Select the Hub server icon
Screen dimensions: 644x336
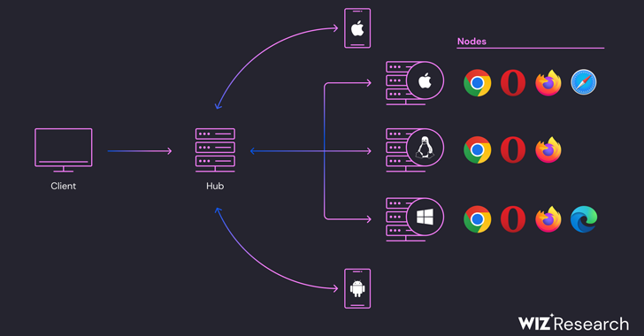[x=215, y=150]
